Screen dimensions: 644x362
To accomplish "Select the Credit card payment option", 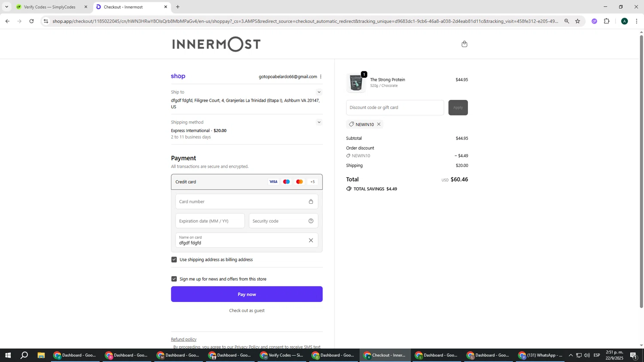I will pyautogui.click(x=246, y=182).
